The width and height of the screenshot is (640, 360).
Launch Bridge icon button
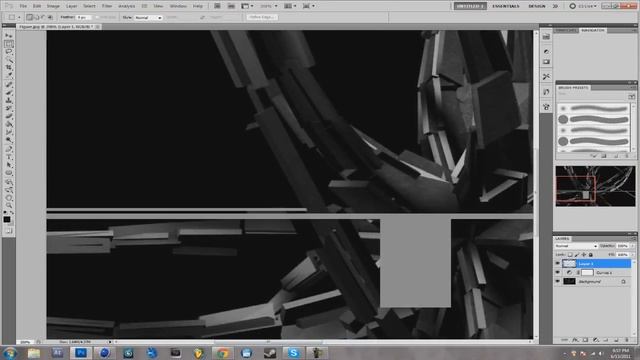point(217,6)
